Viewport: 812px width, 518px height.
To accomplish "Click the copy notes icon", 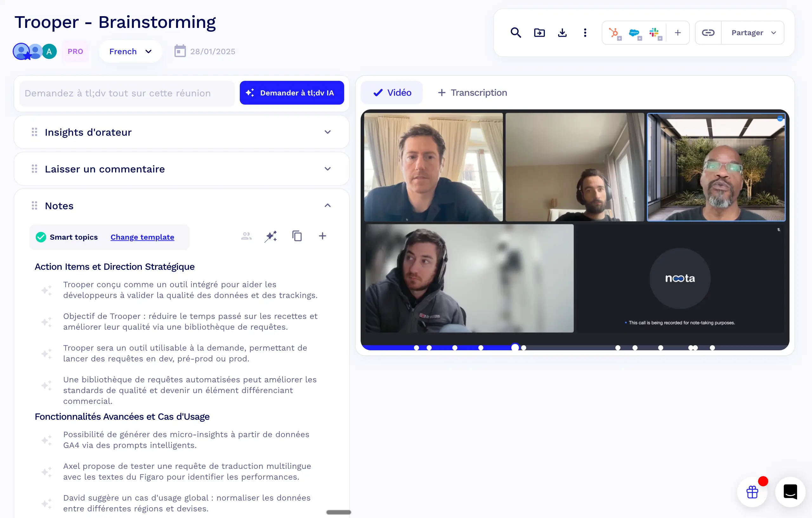I will coord(297,236).
